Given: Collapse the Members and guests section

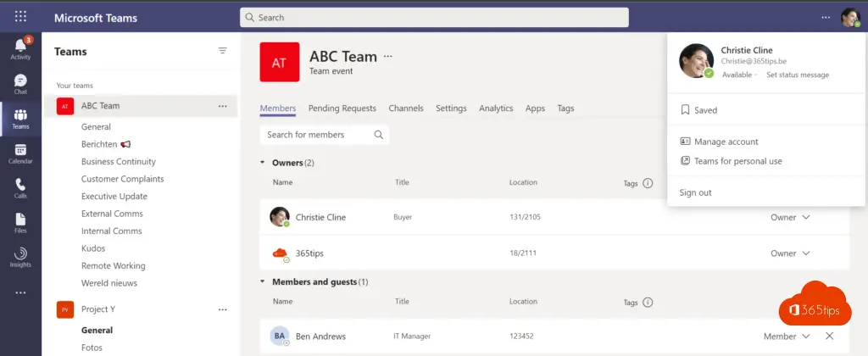Looking at the screenshot, I should (263, 281).
